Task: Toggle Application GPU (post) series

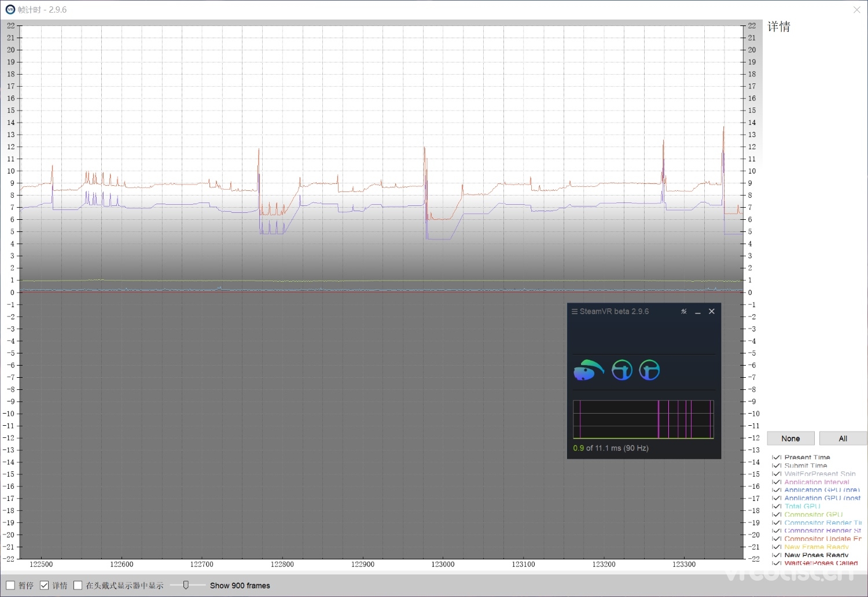Action: coord(777,497)
